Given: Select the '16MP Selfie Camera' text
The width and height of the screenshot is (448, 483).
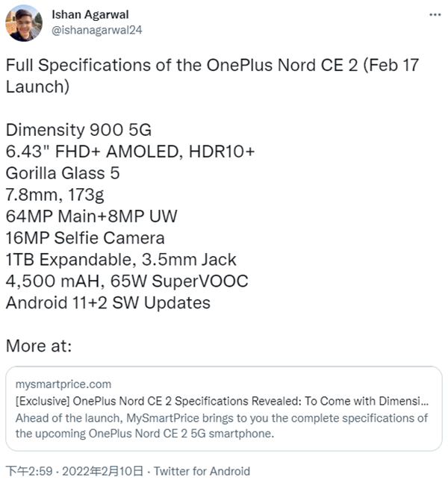Looking at the screenshot, I should pyautogui.click(x=85, y=238).
